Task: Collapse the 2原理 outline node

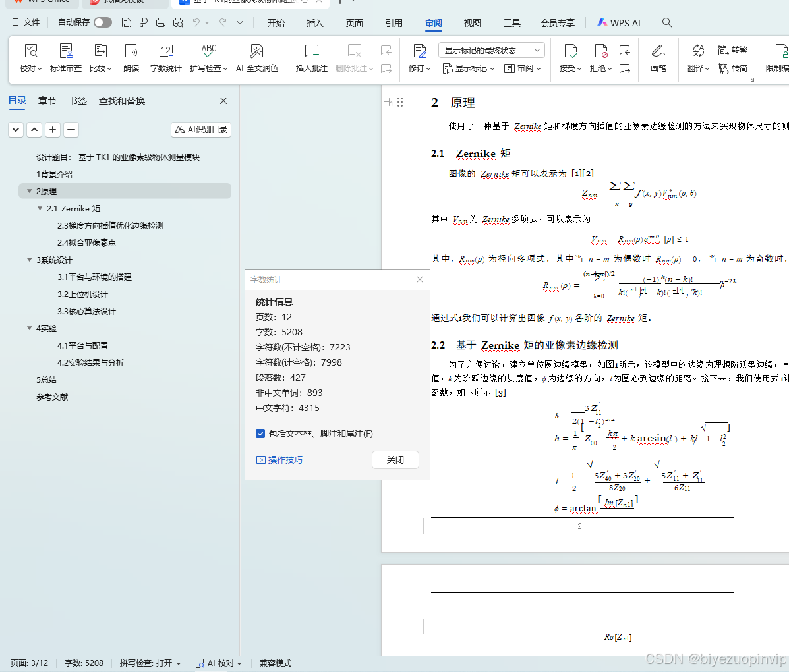Action: [x=30, y=191]
